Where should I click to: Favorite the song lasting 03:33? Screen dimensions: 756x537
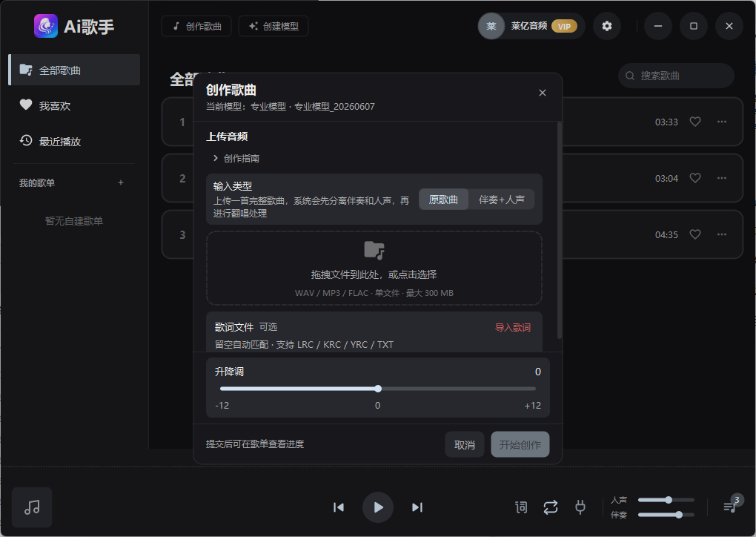pos(694,122)
